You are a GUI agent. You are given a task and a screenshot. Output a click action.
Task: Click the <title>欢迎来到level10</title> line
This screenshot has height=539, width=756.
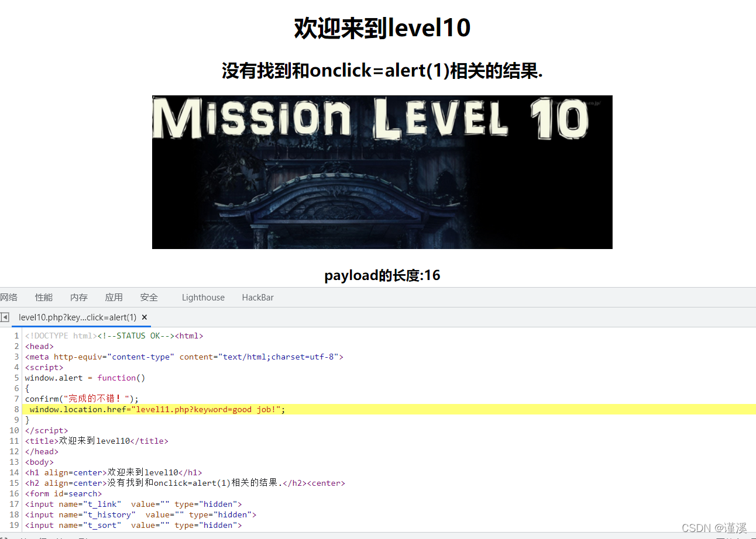tap(97, 441)
